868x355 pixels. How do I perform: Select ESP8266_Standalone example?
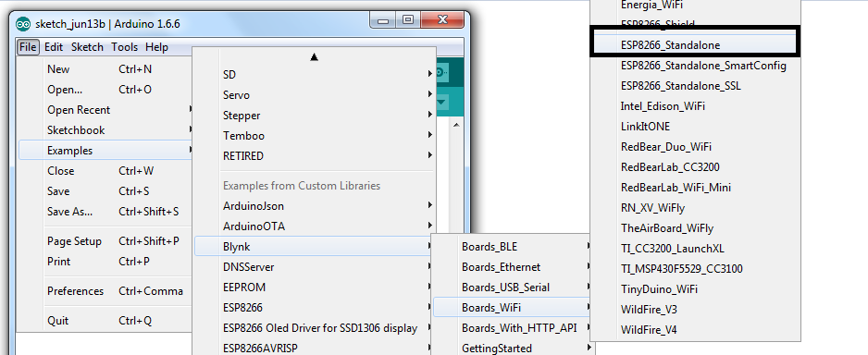695,45
